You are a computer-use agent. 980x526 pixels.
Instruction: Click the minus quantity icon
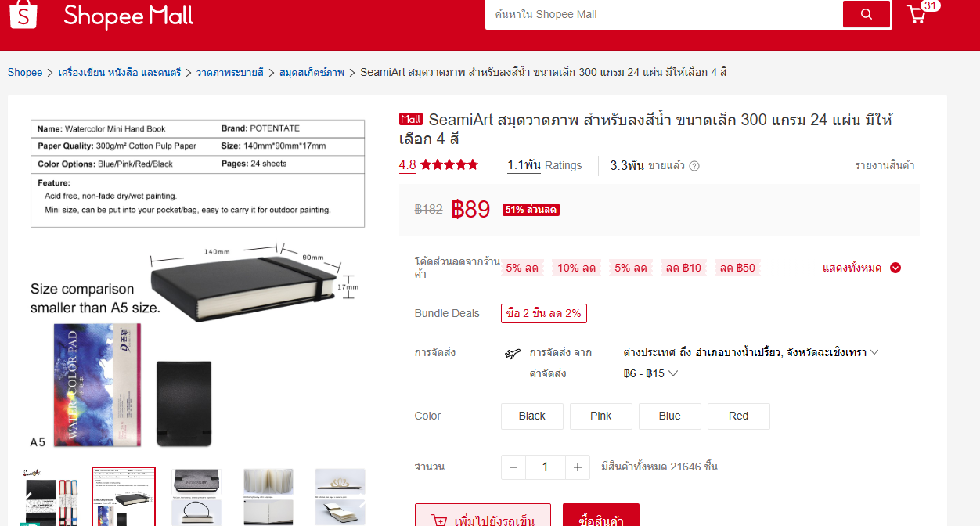coord(513,467)
